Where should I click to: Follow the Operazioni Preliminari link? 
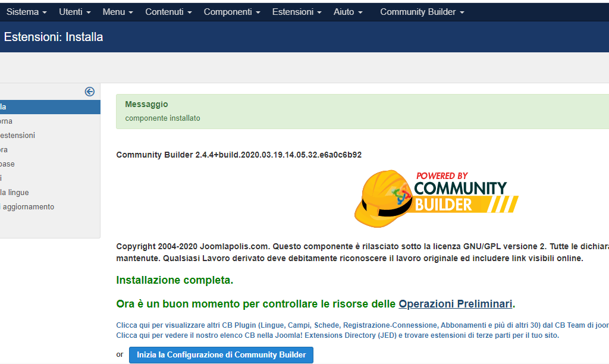(455, 304)
